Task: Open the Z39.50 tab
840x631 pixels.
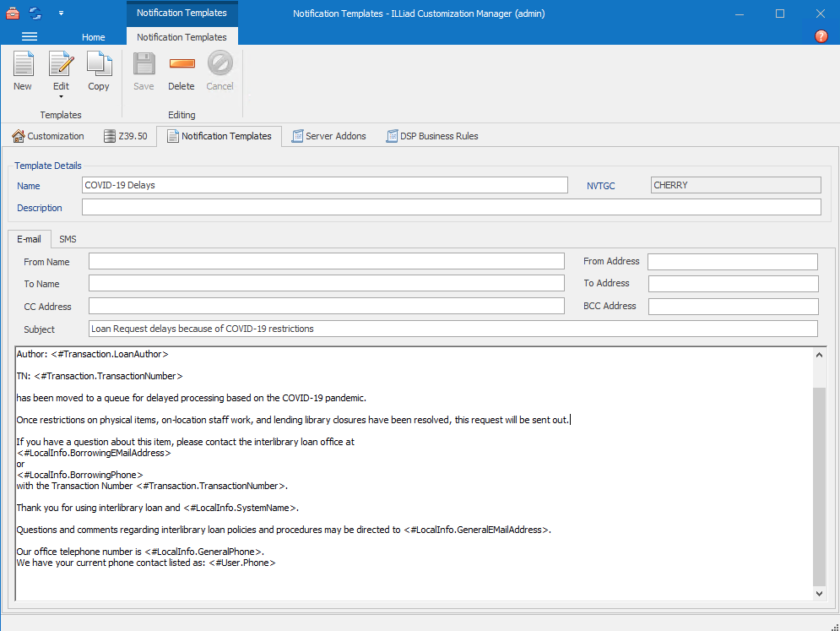Action: [x=127, y=135]
